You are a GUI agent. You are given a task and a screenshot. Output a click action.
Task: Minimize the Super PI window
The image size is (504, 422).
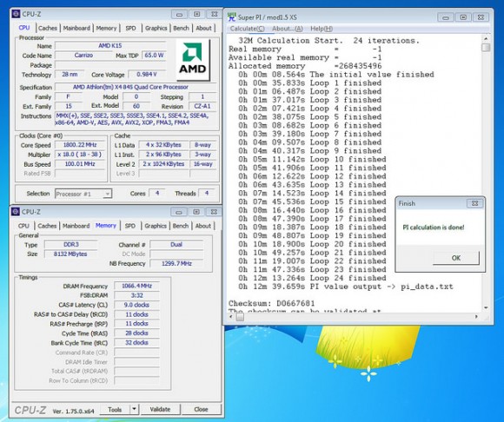446,17
